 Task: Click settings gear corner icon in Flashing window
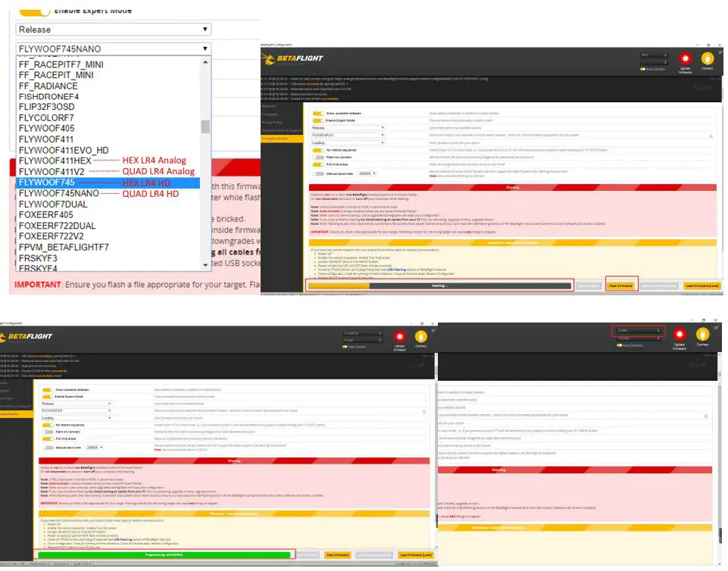click(x=720, y=52)
